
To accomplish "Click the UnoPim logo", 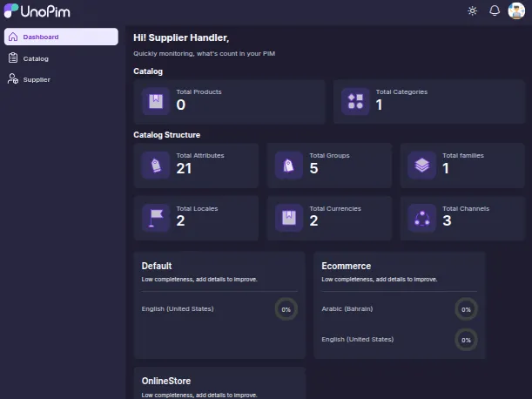I will (37, 10).
